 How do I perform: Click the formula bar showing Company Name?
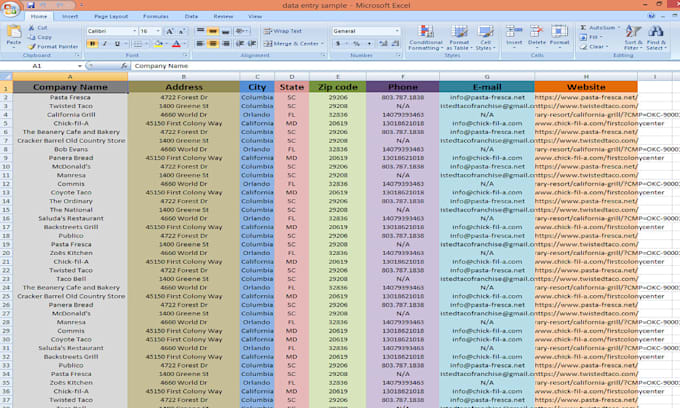tap(403, 66)
